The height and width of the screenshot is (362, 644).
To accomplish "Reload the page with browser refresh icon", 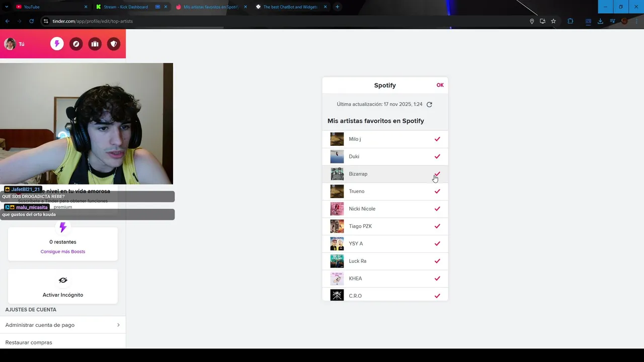I will click(x=31, y=21).
